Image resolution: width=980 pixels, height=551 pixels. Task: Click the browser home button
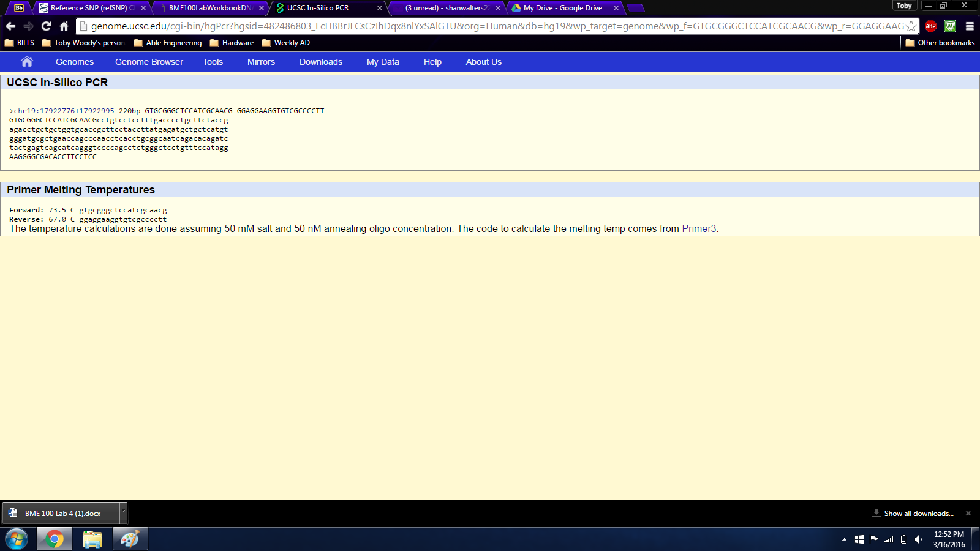tap(64, 26)
